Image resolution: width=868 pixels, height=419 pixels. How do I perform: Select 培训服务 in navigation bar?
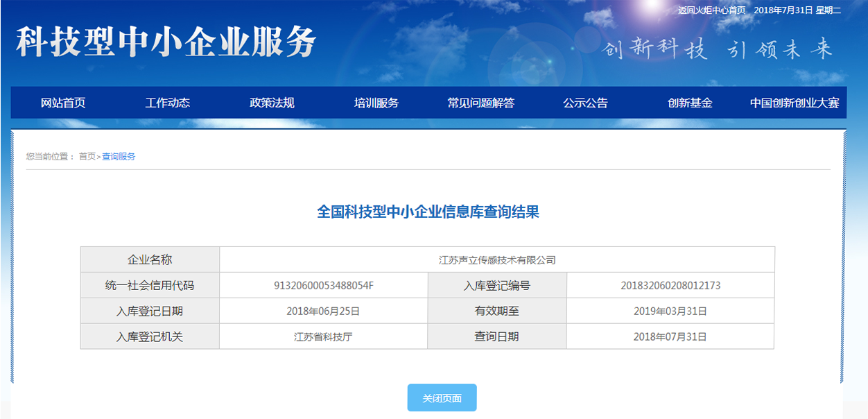pyautogui.click(x=376, y=103)
